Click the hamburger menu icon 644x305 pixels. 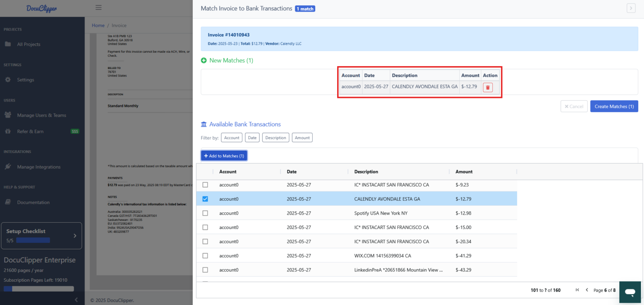(98, 8)
